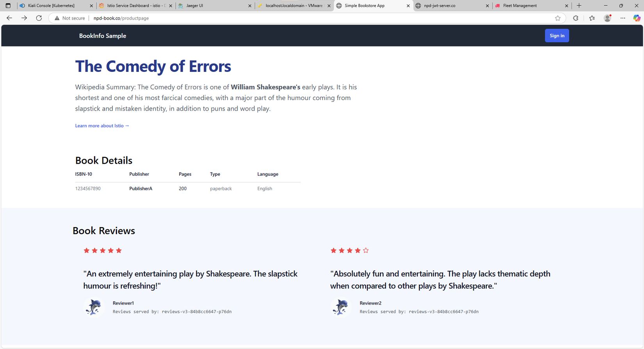Switch to the Jaeger UI tab

(215, 6)
